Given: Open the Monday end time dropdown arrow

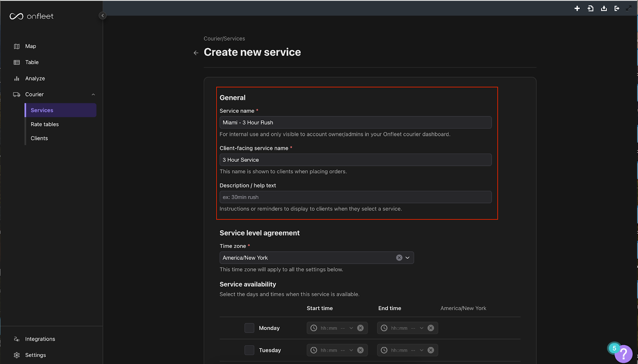Looking at the screenshot, I should 421,328.
